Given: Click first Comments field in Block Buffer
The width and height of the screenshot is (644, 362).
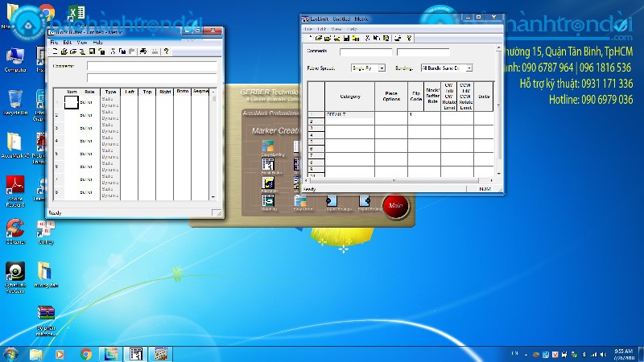Looking at the screenshot, I should [151, 66].
